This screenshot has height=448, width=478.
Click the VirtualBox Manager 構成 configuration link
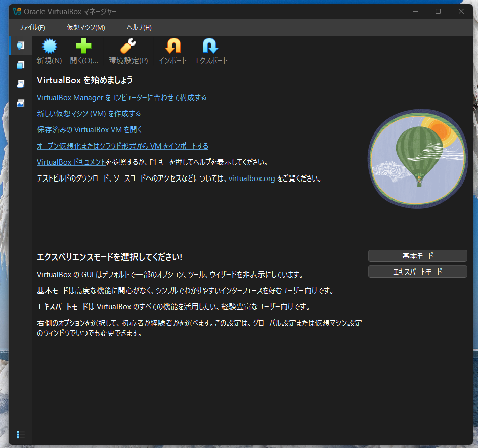121,97
